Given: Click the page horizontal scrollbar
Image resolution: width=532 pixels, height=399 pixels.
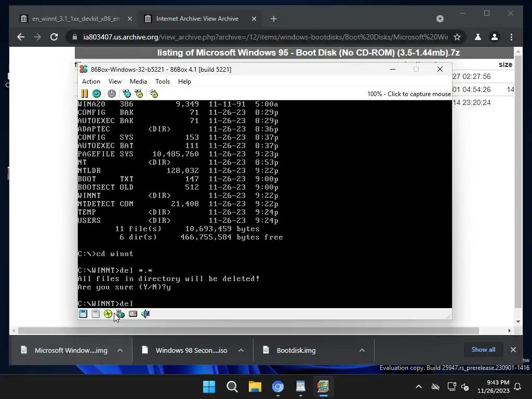Looking at the screenshot, I should 248,330.
